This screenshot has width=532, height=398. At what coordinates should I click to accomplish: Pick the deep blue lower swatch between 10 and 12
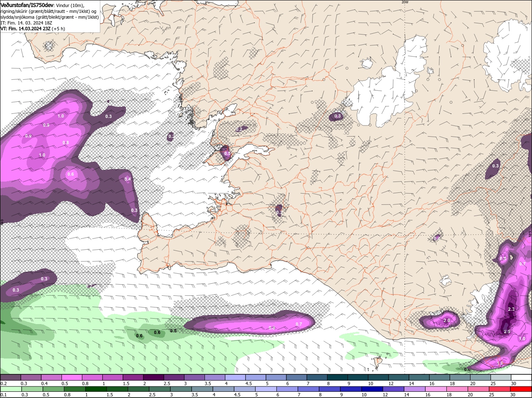[372, 389]
